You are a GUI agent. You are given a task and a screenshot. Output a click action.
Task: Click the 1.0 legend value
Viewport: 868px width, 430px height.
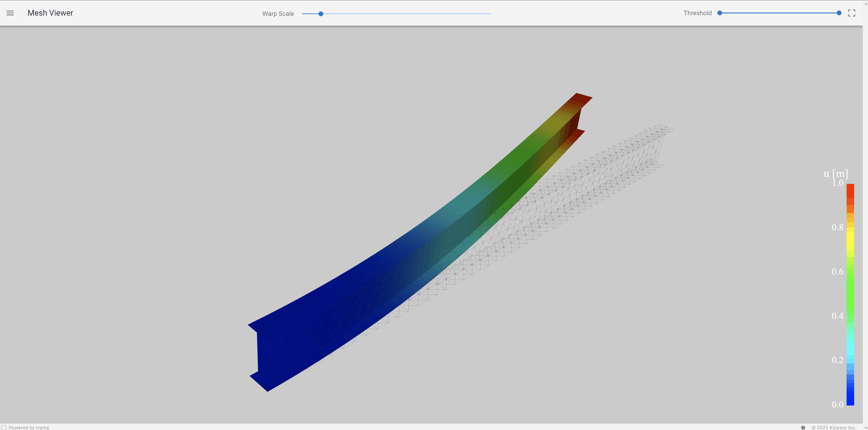click(x=838, y=183)
